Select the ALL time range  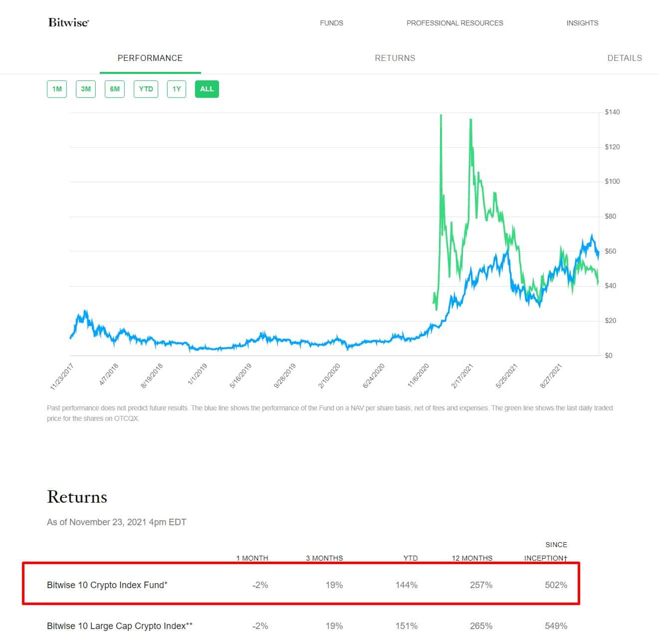pos(207,89)
